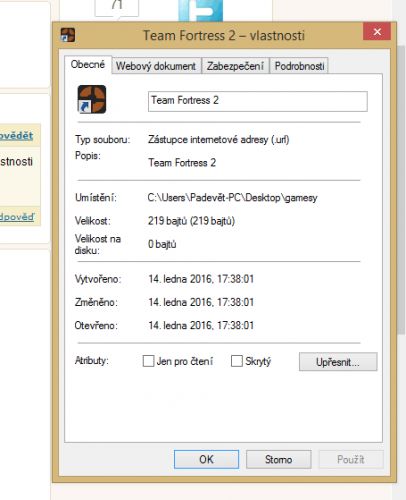
Task: Confirm with the OK button
Action: coord(206,459)
